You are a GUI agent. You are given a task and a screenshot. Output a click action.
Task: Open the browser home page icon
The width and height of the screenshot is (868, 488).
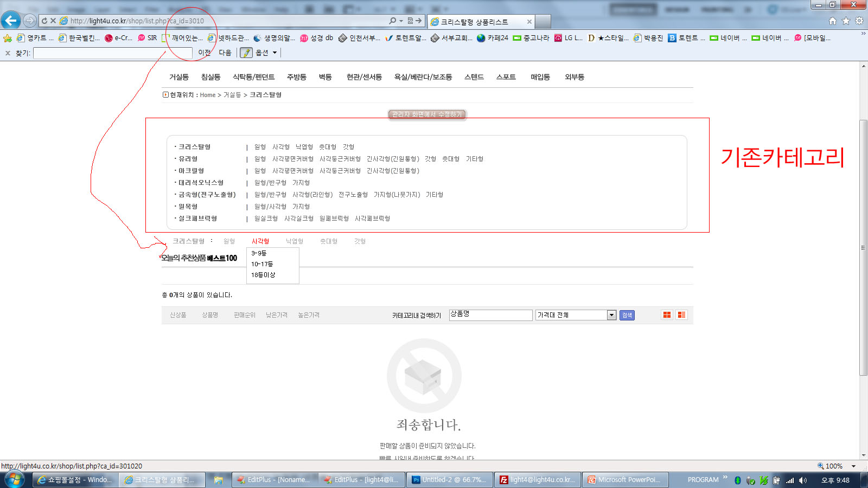[832, 21]
